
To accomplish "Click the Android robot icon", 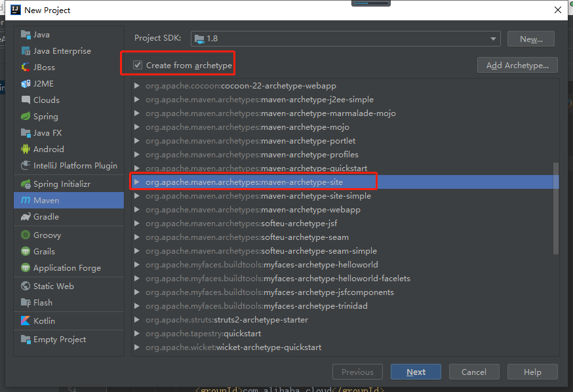I will click(x=26, y=149).
